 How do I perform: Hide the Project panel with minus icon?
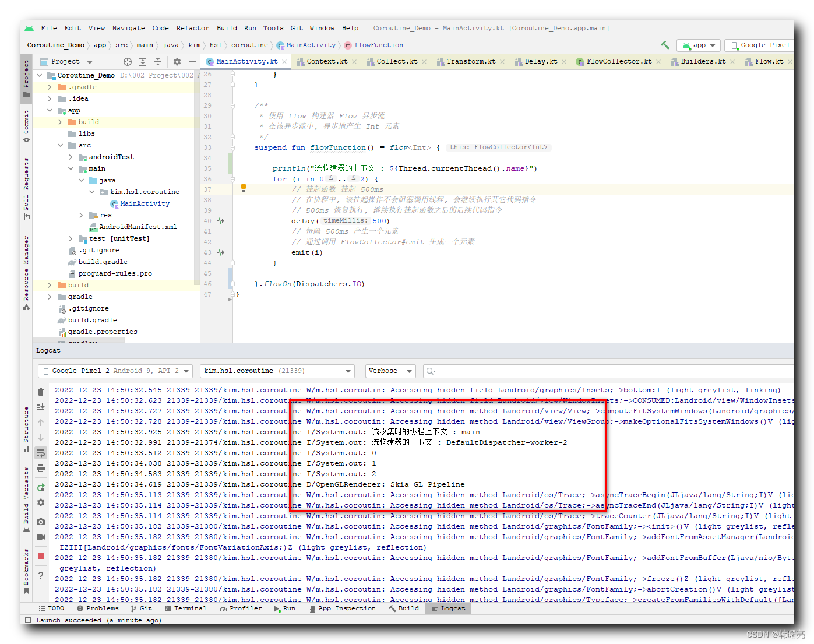pos(192,61)
